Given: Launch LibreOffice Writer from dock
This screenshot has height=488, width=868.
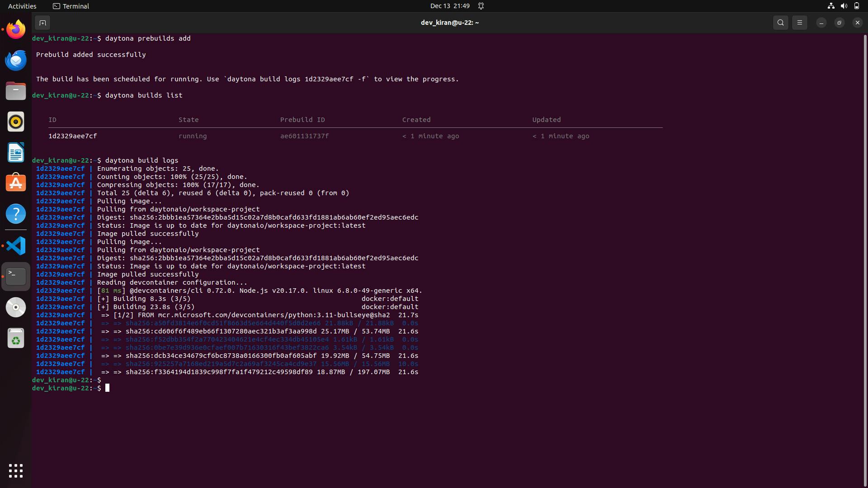Looking at the screenshot, I should click(16, 152).
